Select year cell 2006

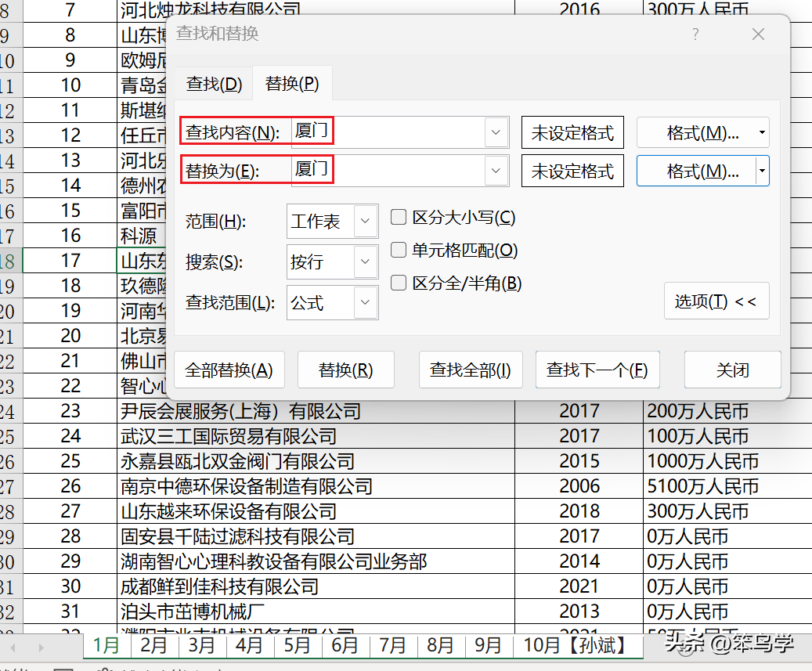(x=579, y=486)
